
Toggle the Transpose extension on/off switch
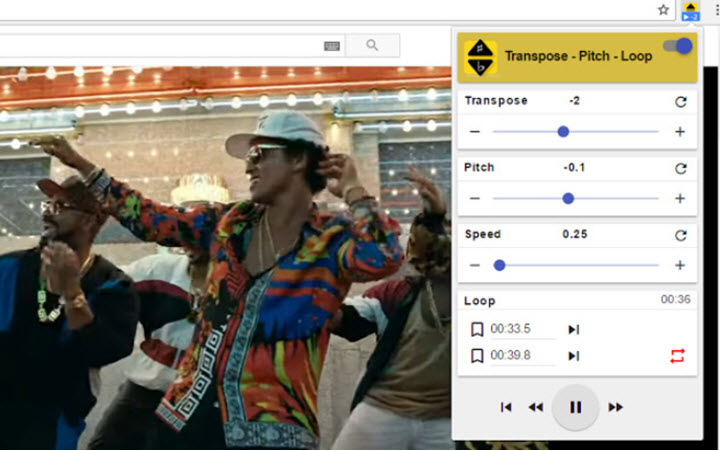678,46
